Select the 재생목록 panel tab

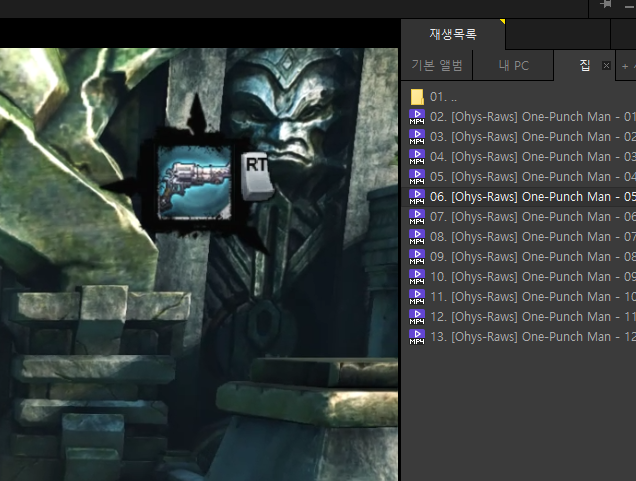[x=453, y=34]
